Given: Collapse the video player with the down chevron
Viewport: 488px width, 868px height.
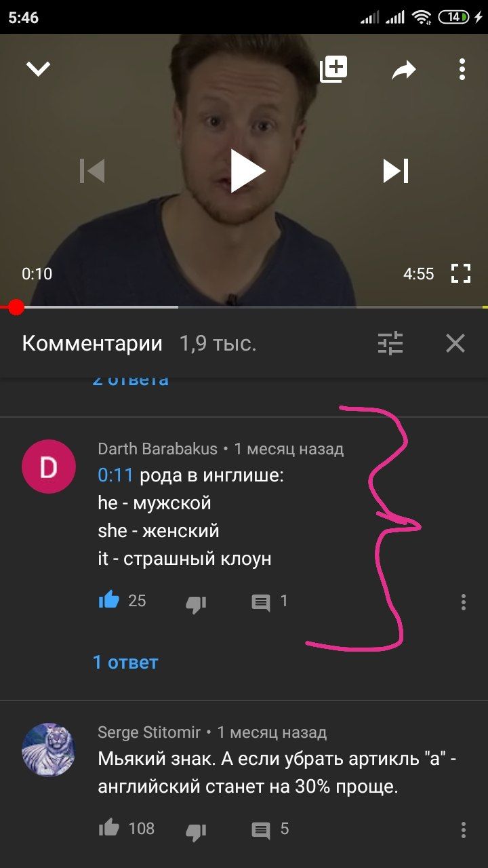Looking at the screenshot, I should [x=38, y=68].
